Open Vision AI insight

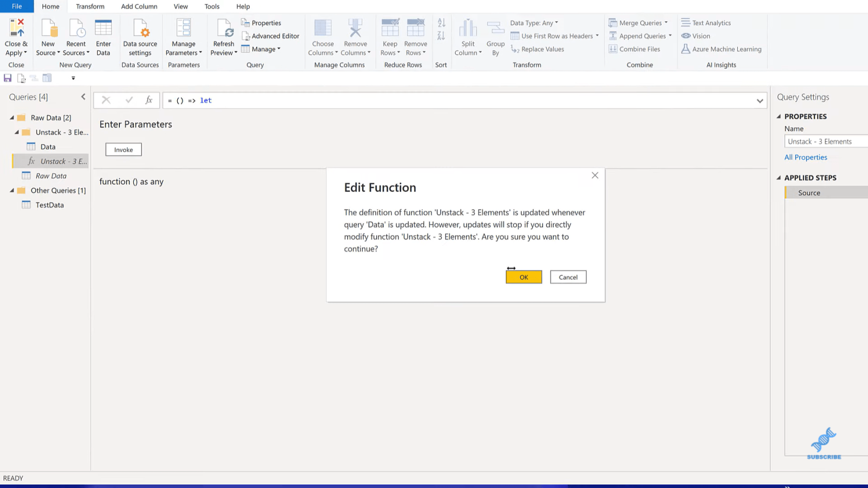click(x=695, y=36)
